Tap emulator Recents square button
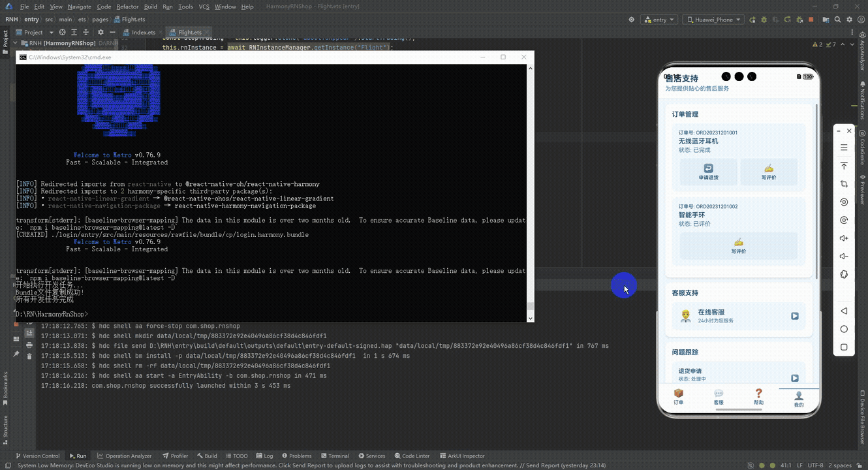Viewport: 868px width, 470px height. [x=844, y=347]
